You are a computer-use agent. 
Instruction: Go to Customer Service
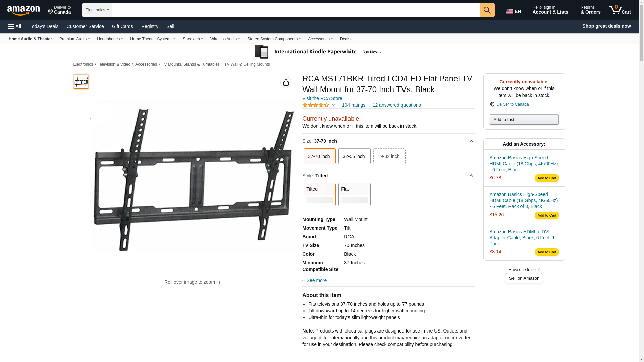point(85,26)
